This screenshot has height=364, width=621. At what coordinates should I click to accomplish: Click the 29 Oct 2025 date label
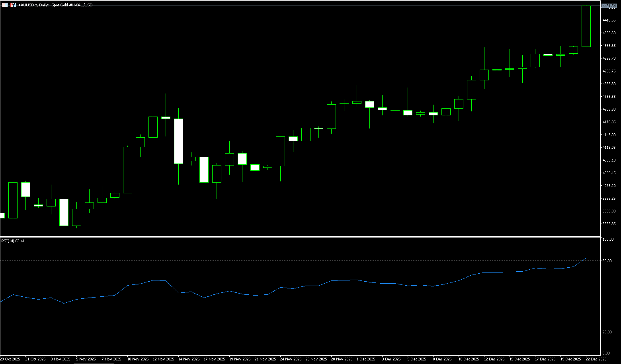coord(10,359)
